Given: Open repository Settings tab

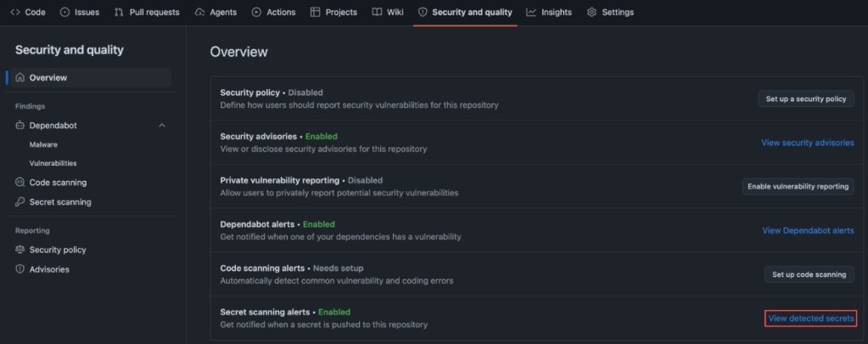Looking at the screenshot, I should (610, 12).
